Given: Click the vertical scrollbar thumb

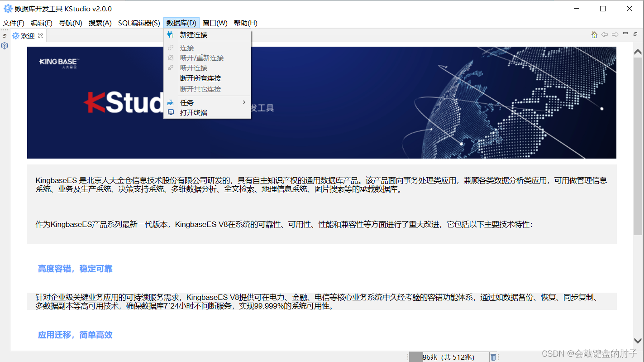Looking at the screenshot, I should click(x=638, y=146).
